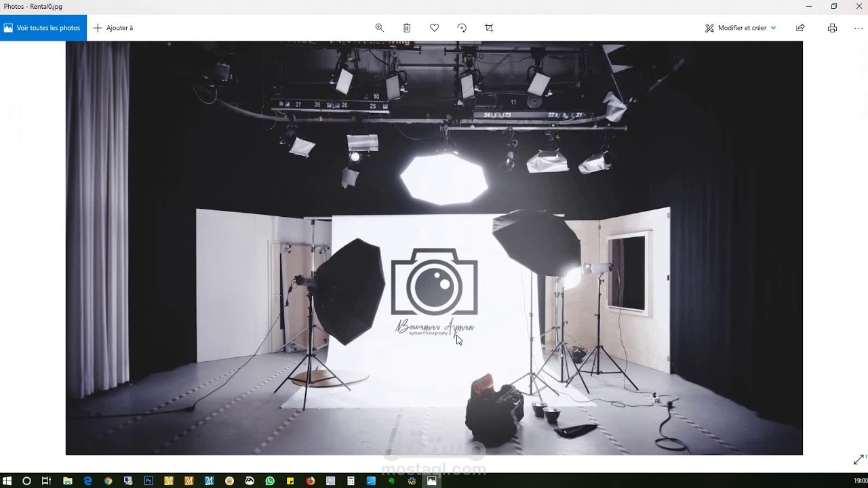This screenshot has height=488, width=868.
Task: Add photo to favorites with heart icon
Action: pos(435,28)
